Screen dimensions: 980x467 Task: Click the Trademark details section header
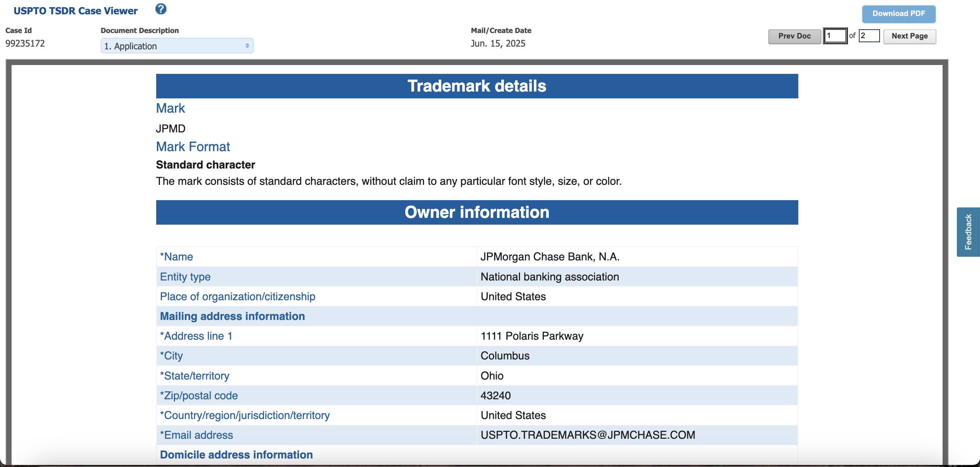pos(477,86)
